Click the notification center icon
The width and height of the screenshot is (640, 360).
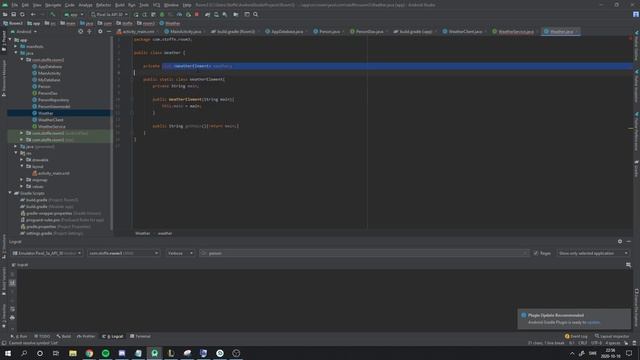point(629,353)
